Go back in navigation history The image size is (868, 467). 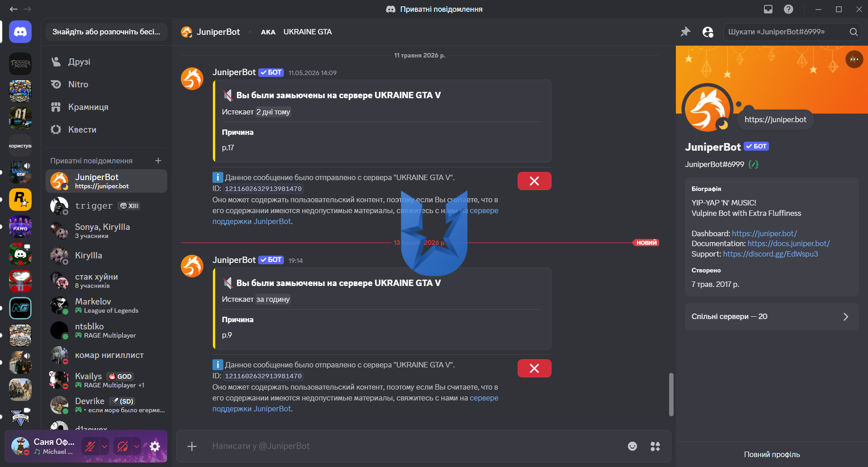click(x=14, y=9)
